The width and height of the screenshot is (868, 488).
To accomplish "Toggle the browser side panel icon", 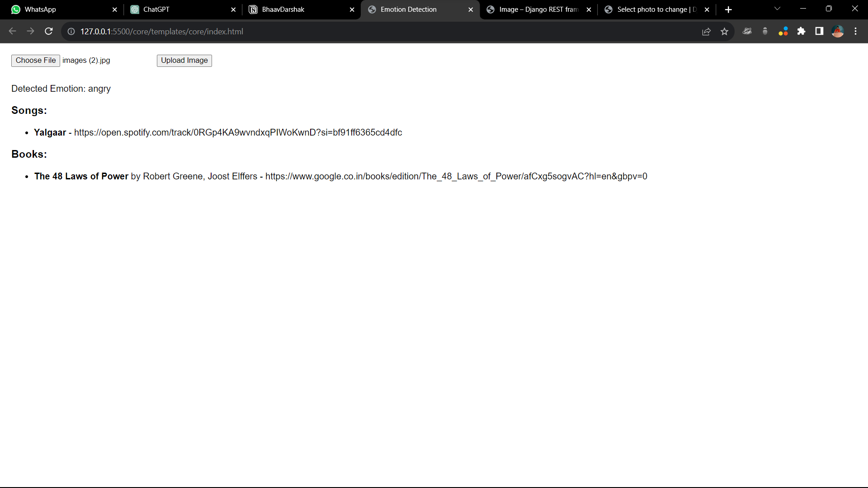I will (x=819, y=31).
